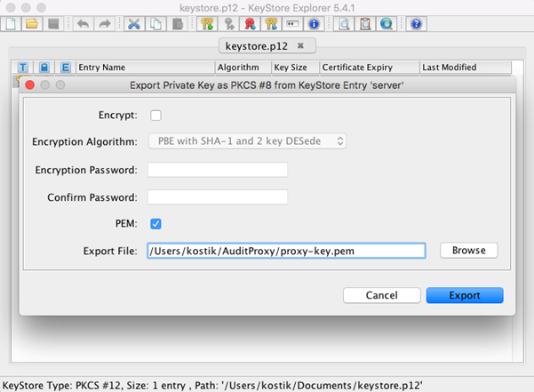
Task: Click the expiry 'E' column header icon
Action: pyautogui.click(x=66, y=68)
